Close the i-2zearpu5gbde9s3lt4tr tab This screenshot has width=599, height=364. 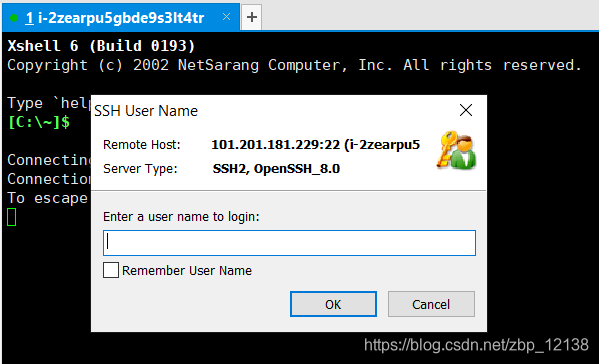click(x=226, y=17)
